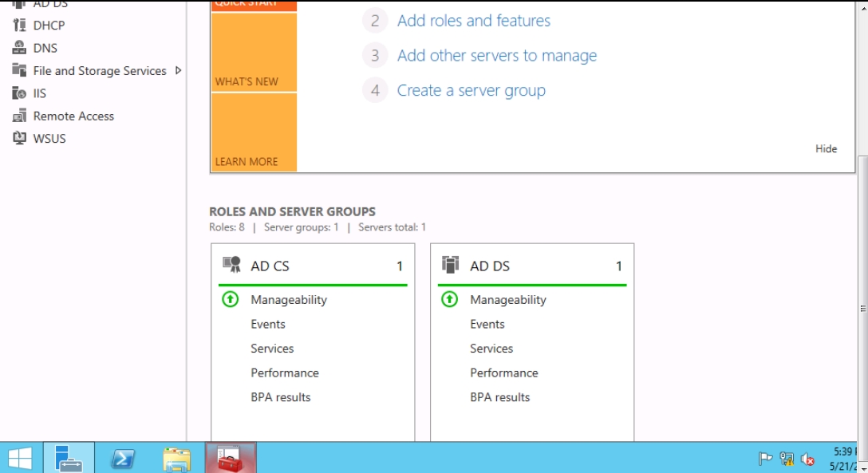Open the DHCP role icon in sidebar
The width and height of the screenshot is (868, 473).
(19, 25)
